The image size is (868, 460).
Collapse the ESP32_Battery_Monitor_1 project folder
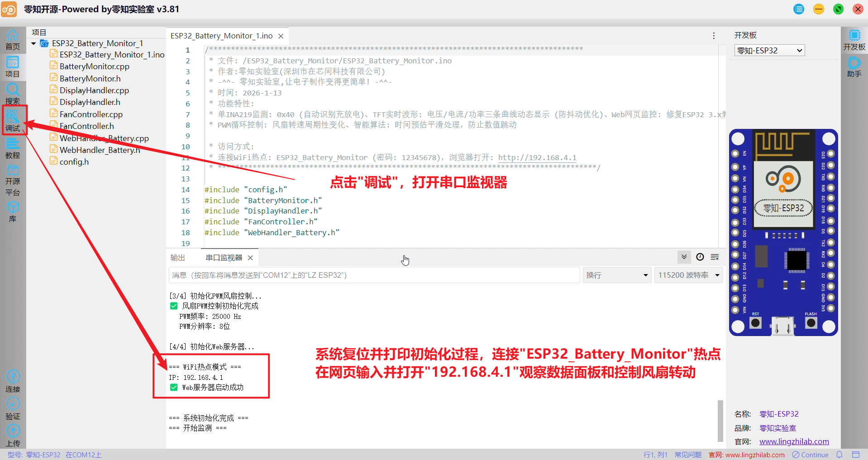pyautogui.click(x=33, y=43)
